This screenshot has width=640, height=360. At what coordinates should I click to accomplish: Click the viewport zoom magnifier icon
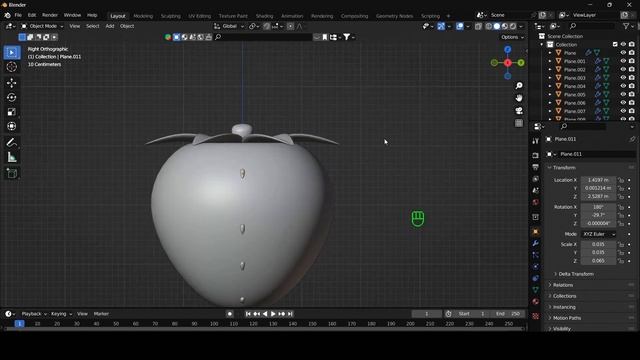519,86
